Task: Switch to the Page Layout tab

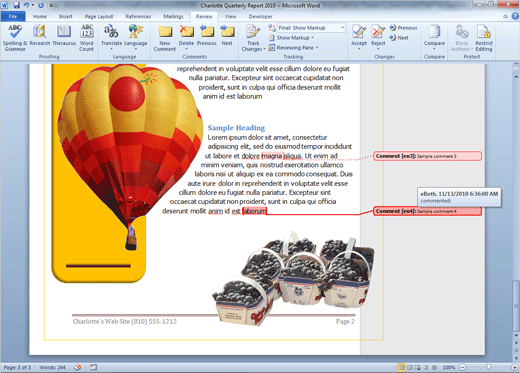Action: 99,16
